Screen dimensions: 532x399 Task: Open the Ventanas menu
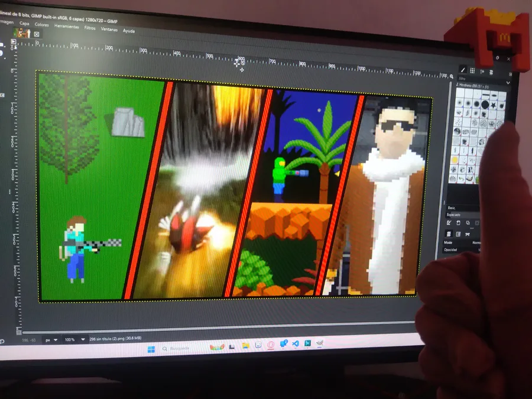pyautogui.click(x=109, y=29)
